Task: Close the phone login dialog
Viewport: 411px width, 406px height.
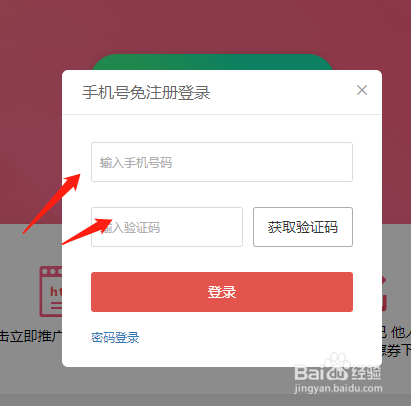Action: 362,90
